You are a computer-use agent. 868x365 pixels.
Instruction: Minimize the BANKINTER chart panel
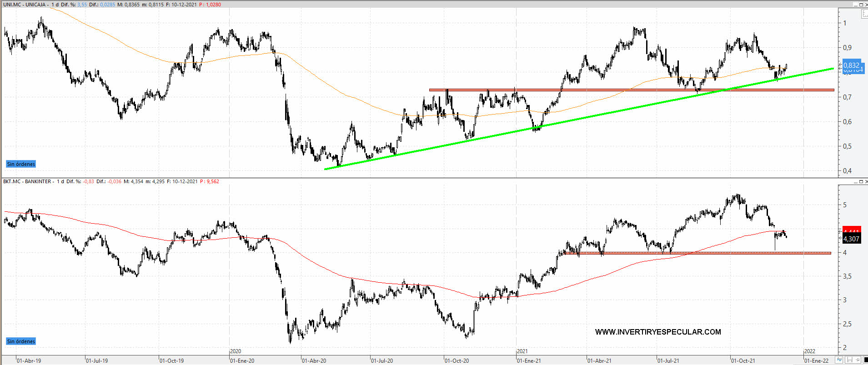click(855, 181)
